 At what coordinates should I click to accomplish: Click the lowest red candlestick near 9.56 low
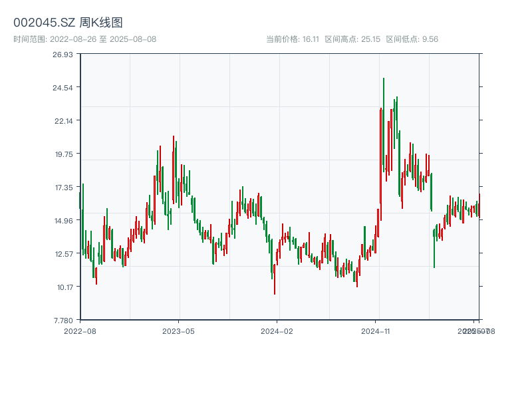coord(275,279)
